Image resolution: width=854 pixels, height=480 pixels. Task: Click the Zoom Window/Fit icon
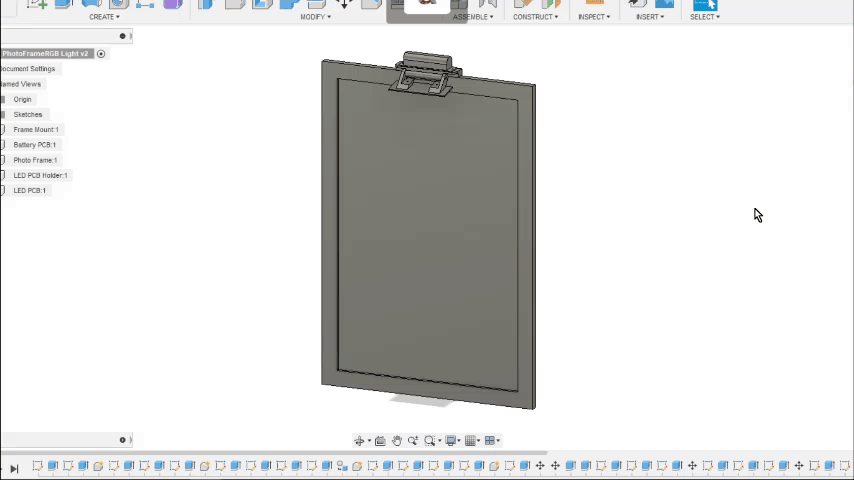[429, 441]
